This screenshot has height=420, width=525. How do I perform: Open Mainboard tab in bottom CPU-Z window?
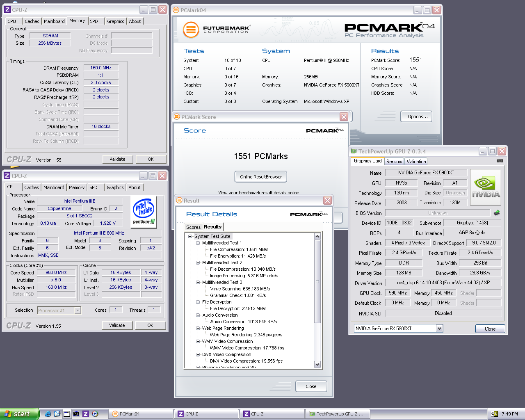click(x=54, y=187)
